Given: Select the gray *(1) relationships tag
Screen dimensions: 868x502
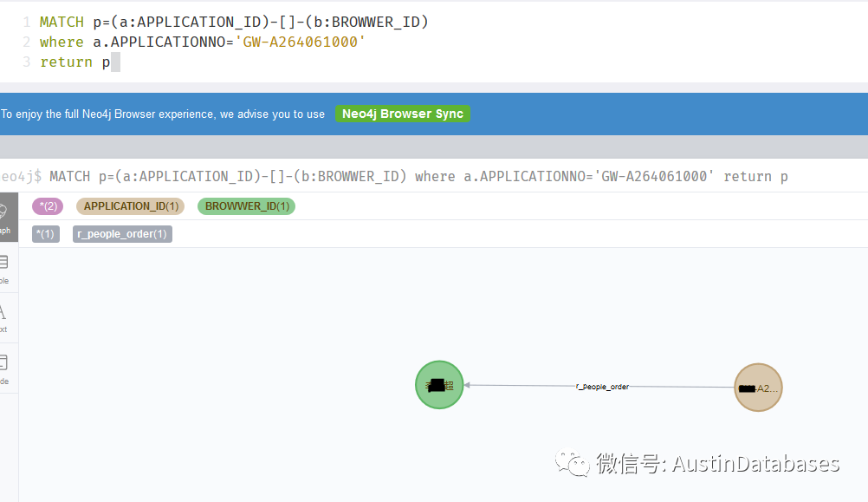Looking at the screenshot, I should 46,234.
